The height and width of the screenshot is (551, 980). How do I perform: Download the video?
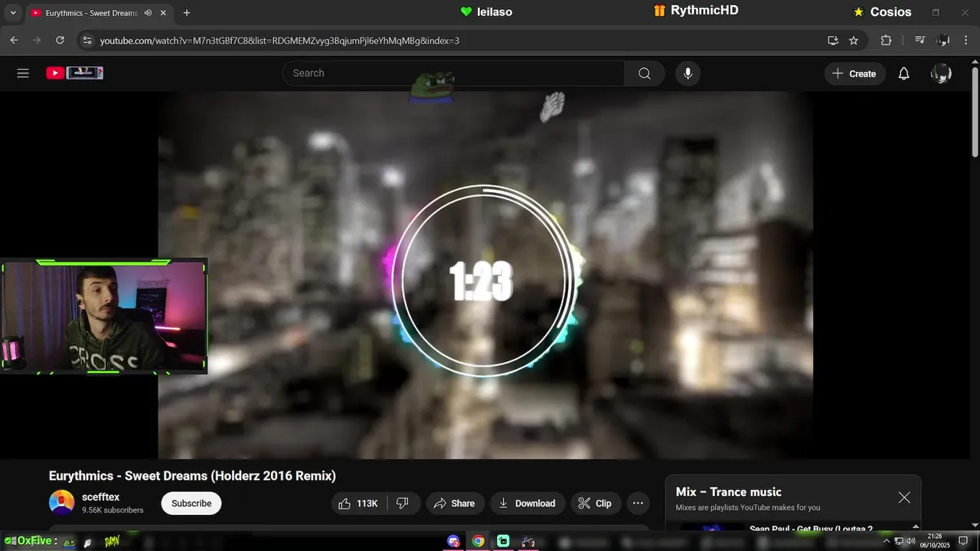click(528, 504)
